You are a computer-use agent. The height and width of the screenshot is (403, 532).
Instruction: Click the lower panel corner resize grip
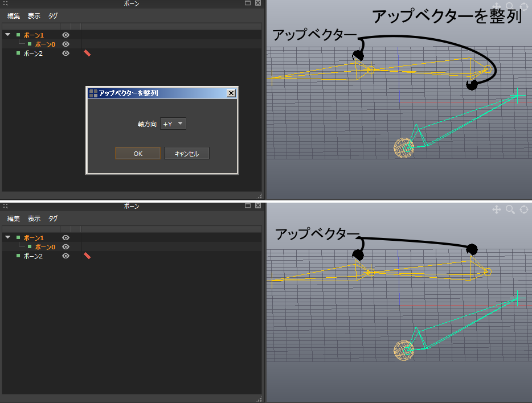(260, 399)
